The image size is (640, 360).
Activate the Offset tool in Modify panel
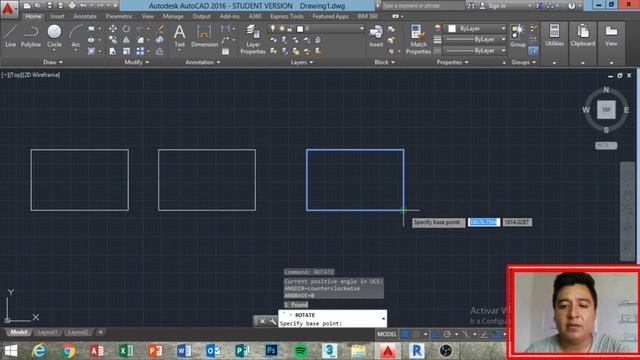coord(160,51)
